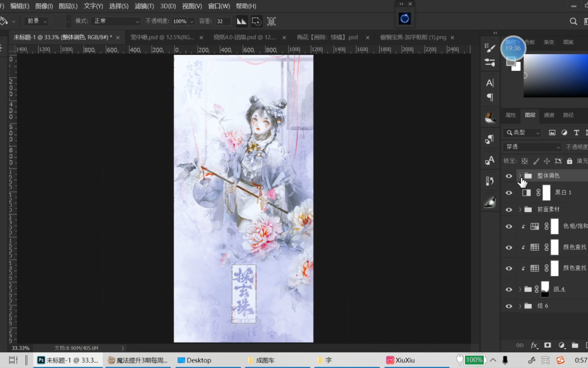
Task: Hide the 组 4 group
Action: click(x=509, y=289)
